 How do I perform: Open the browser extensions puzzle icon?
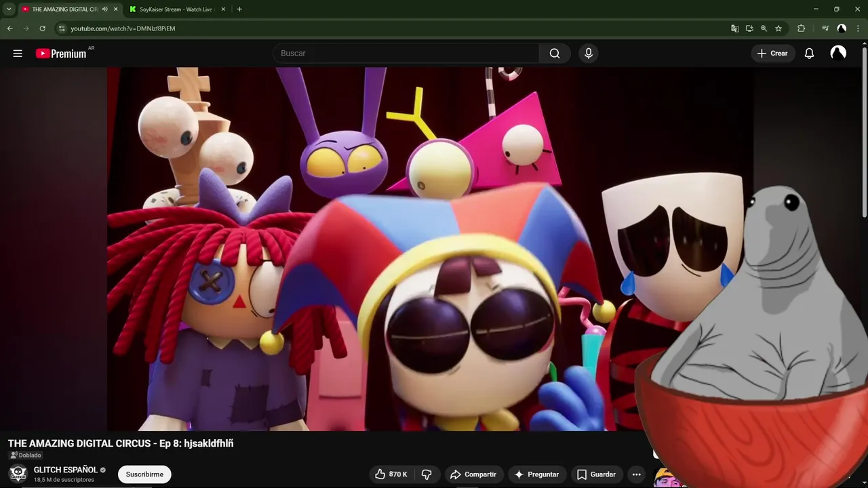point(801,28)
